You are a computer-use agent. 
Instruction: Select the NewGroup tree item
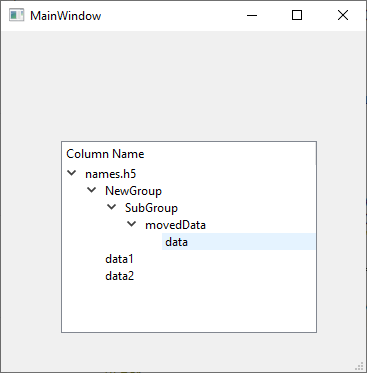click(x=133, y=191)
